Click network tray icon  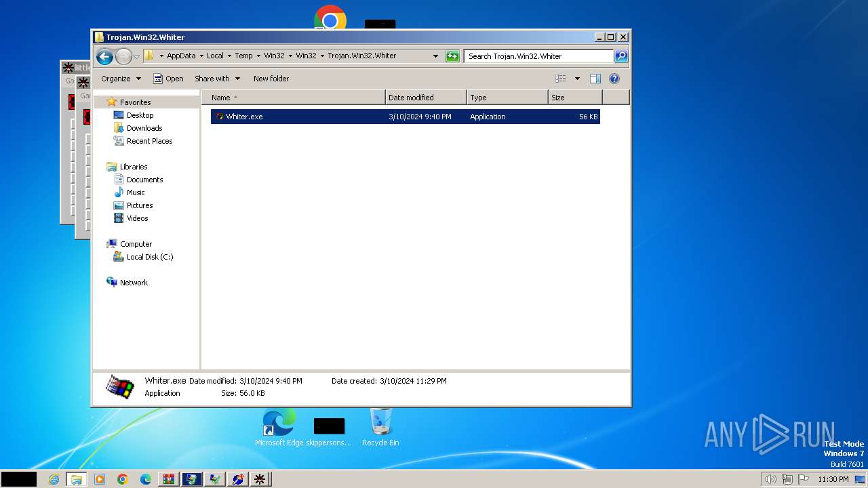coord(787,479)
